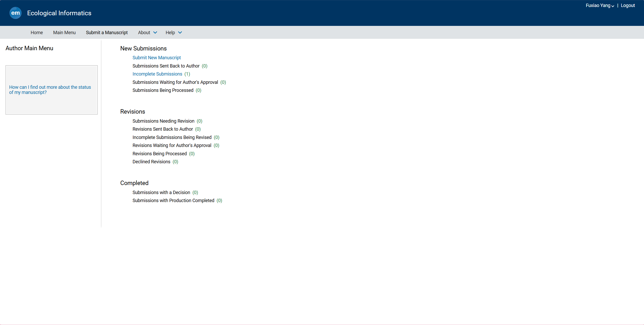Image resolution: width=644 pixels, height=325 pixels.
Task: Select Submissions Needing Revision entry
Action: [x=163, y=121]
